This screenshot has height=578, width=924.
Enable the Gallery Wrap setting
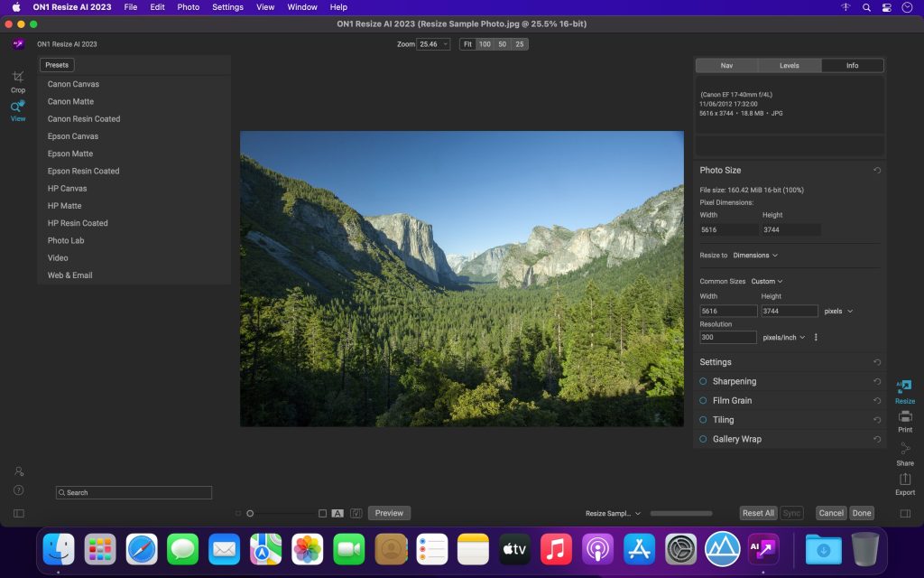click(703, 439)
